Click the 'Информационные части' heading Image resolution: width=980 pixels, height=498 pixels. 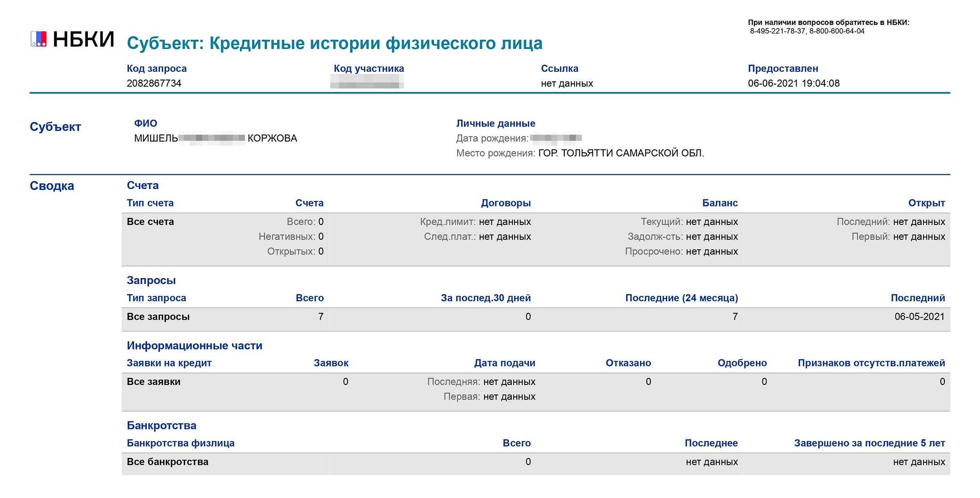(x=194, y=346)
